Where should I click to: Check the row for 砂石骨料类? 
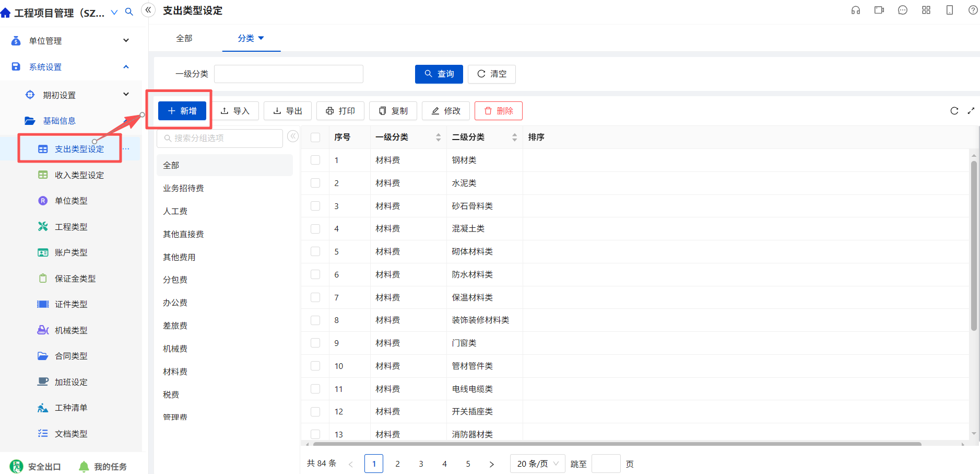[315, 206]
